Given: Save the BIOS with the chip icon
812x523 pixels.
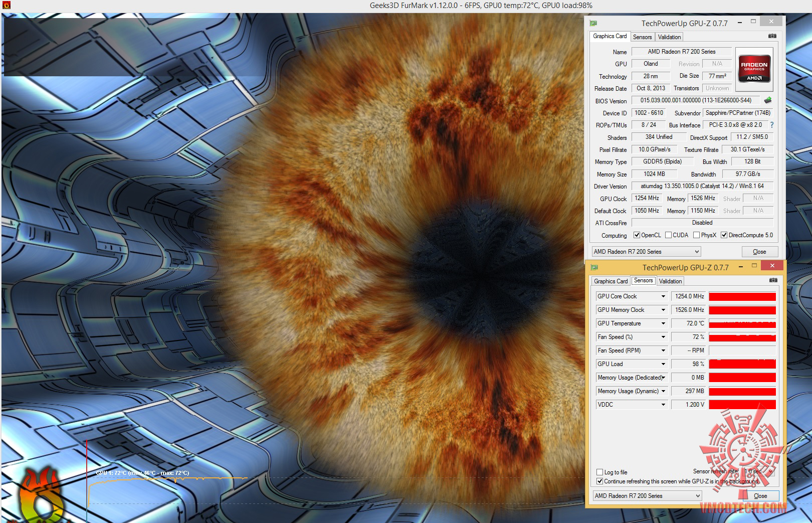Looking at the screenshot, I should [x=767, y=100].
